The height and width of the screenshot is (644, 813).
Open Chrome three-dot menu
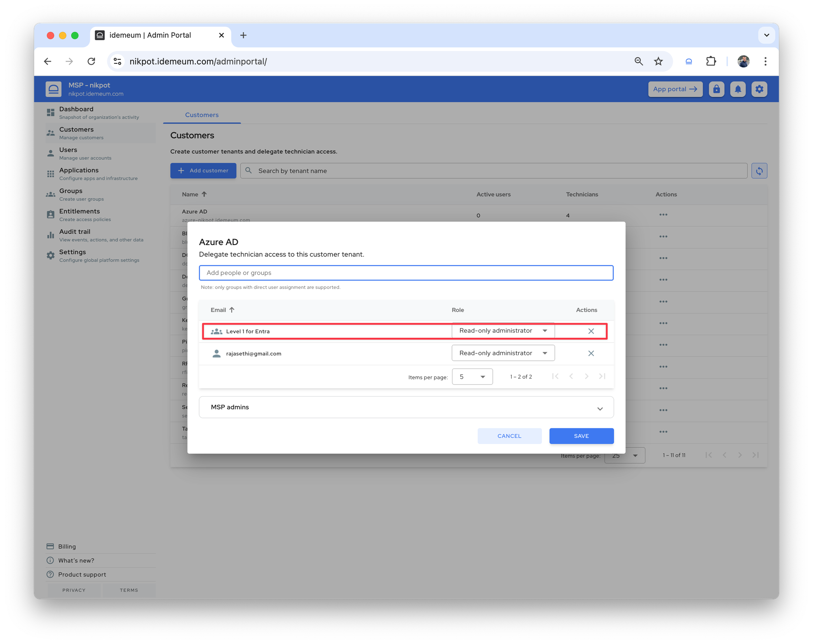(x=765, y=61)
